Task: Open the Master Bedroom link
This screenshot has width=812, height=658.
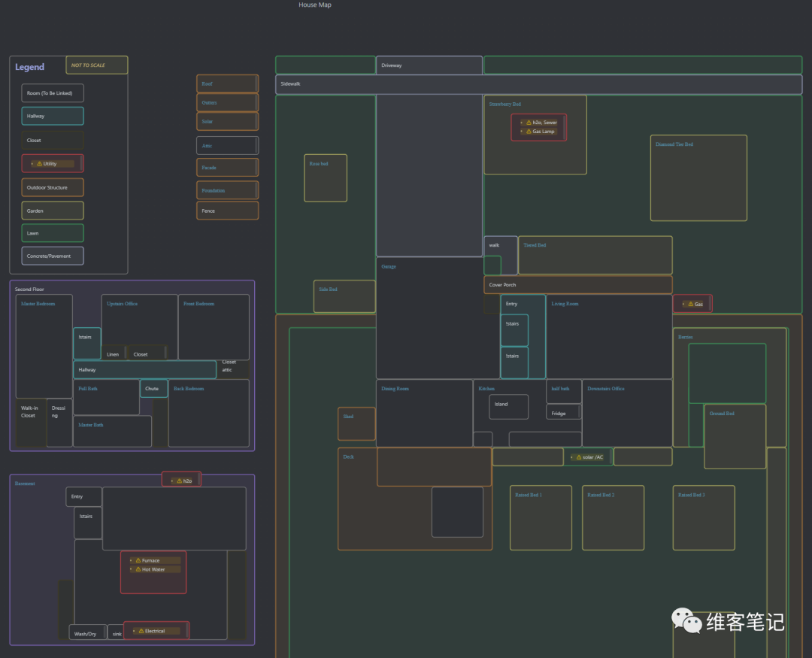Action: click(x=38, y=304)
